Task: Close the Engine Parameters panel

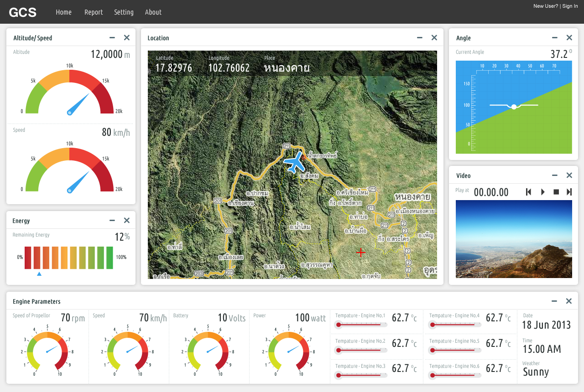Action: [569, 301]
